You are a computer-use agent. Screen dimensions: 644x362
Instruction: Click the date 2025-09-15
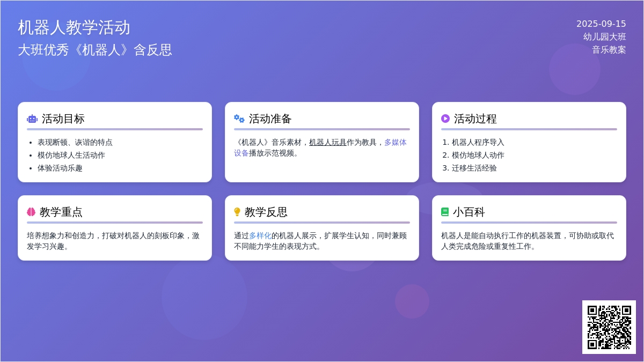pyautogui.click(x=601, y=24)
